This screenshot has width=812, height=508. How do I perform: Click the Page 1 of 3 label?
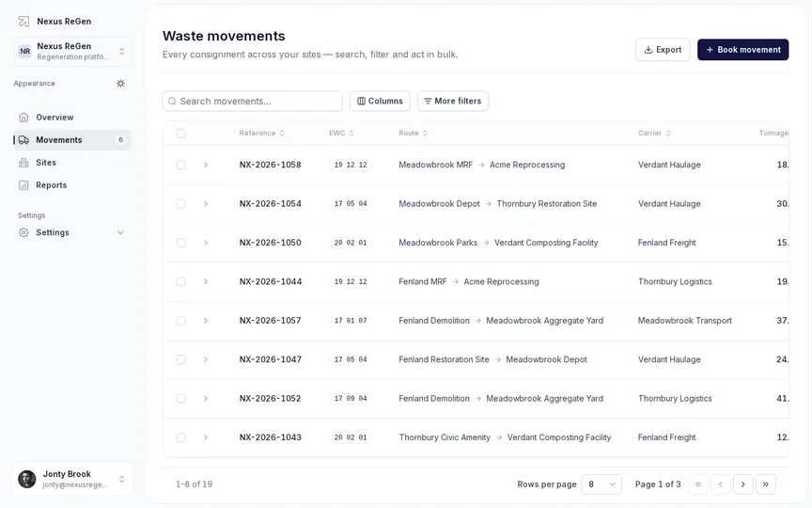point(658,484)
